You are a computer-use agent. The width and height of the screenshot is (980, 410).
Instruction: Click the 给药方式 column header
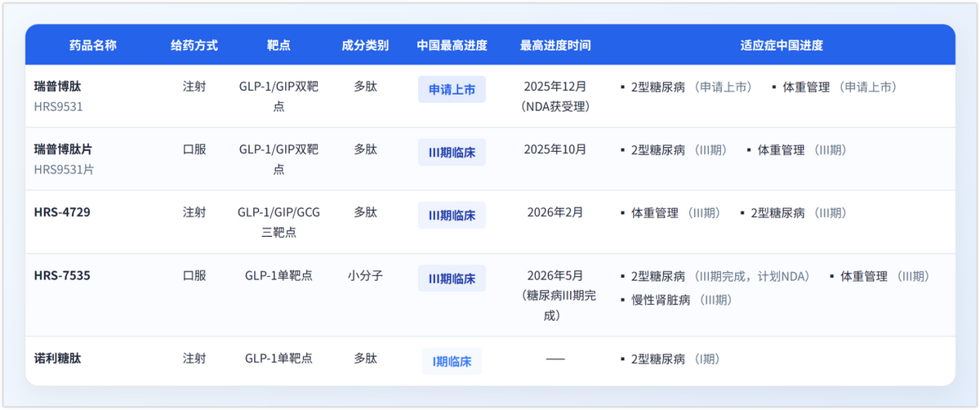pos(194,45)
